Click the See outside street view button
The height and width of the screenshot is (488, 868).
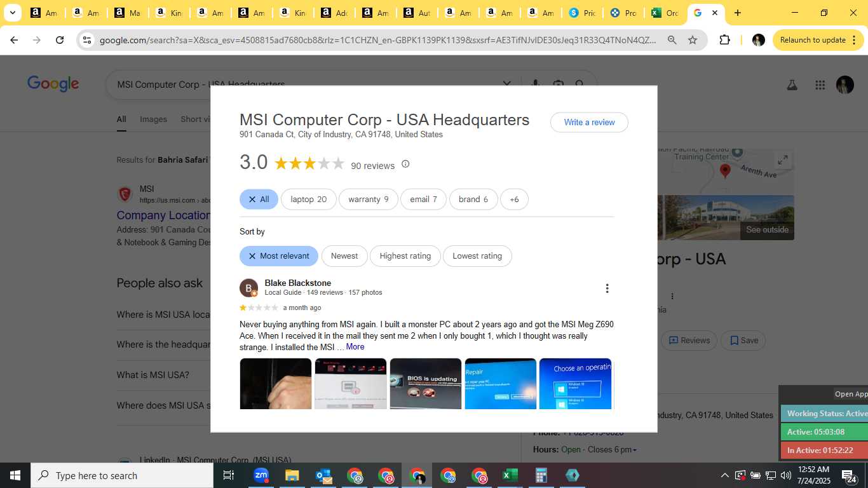tap(767, 230)
